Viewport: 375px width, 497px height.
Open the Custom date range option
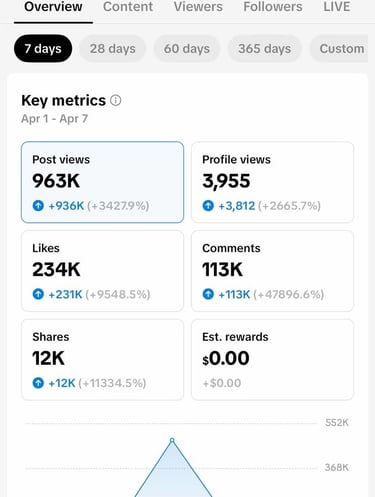coord(339,49)
